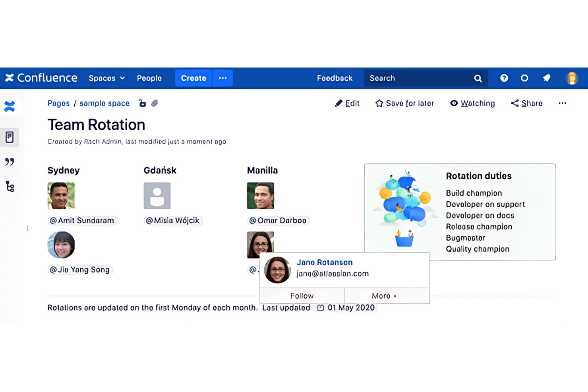588x392 pixels.
Task: Open the settings gear menu
Action: click(x=524, y=78)
